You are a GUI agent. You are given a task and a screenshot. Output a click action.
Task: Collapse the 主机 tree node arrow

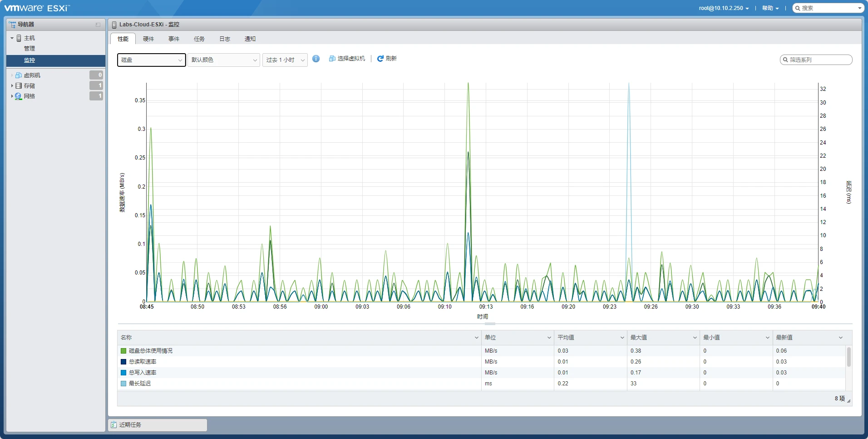coord(12,38)
